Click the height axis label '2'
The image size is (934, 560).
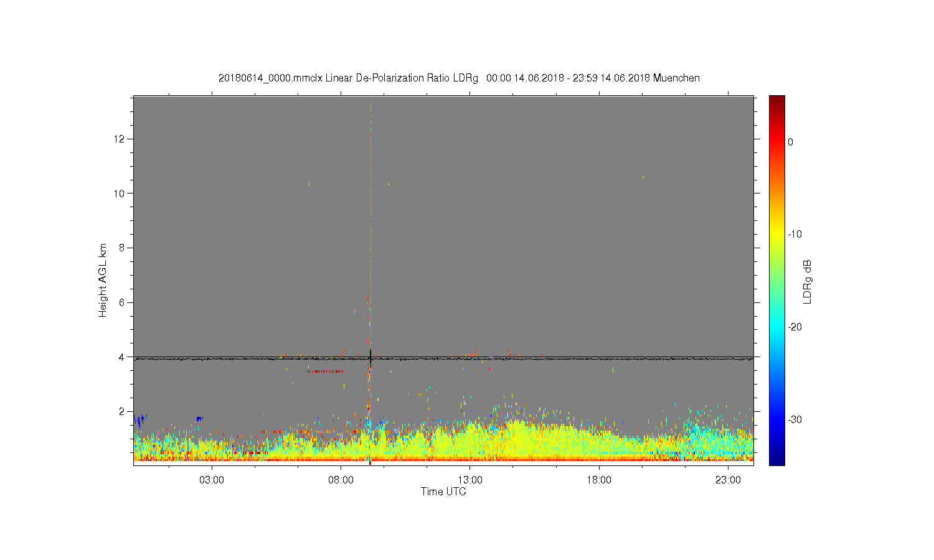(122, 411)
